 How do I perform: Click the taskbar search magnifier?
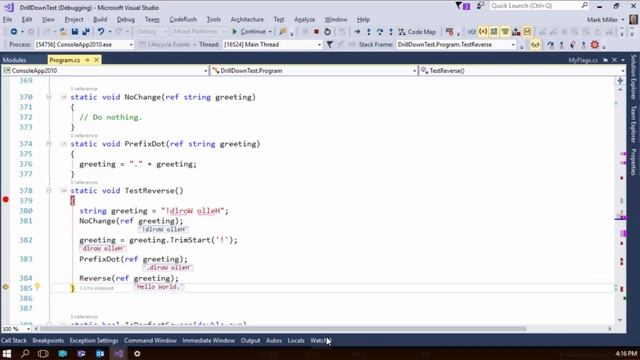click(x=25, y=353)
